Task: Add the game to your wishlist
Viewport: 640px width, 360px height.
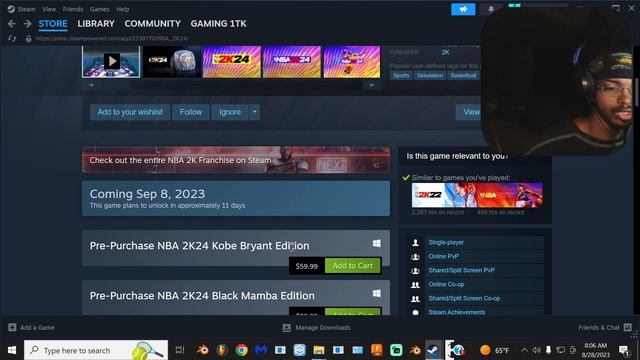Action: click(130, 112)
